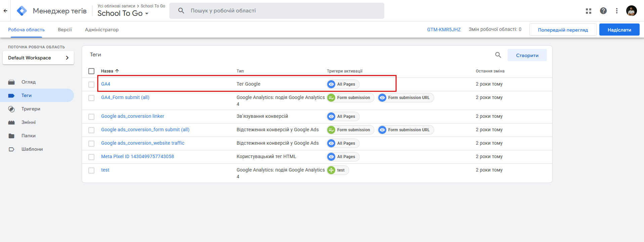Click the Теги tag icon in sidebar

tap(11, 96)
